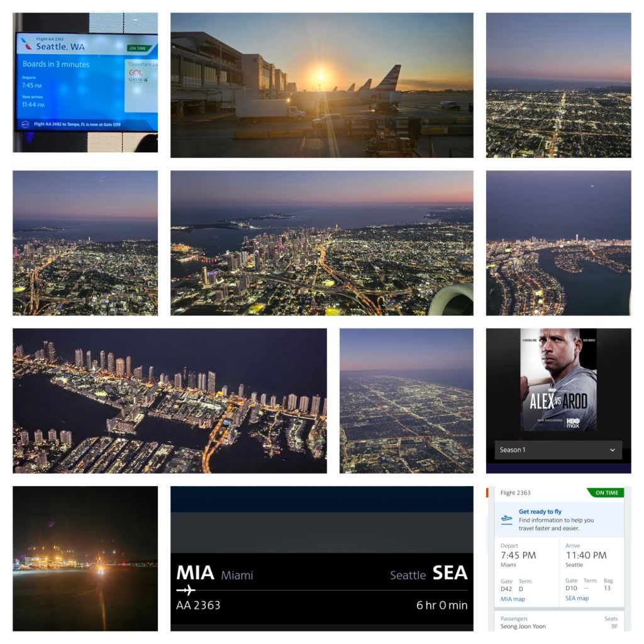Image resolution: width=644 pixels, height=644 pixels.
Task: Click the Qatar Airways codeshare logo
Action: coord(138,80)
